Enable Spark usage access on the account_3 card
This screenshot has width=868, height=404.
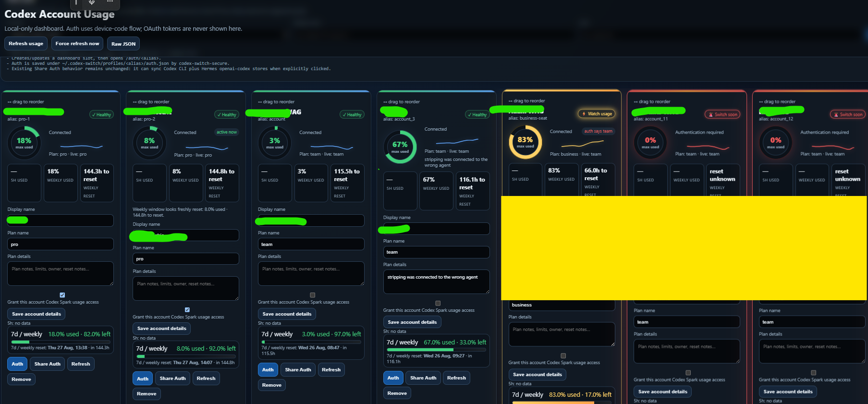coord(438,303)
